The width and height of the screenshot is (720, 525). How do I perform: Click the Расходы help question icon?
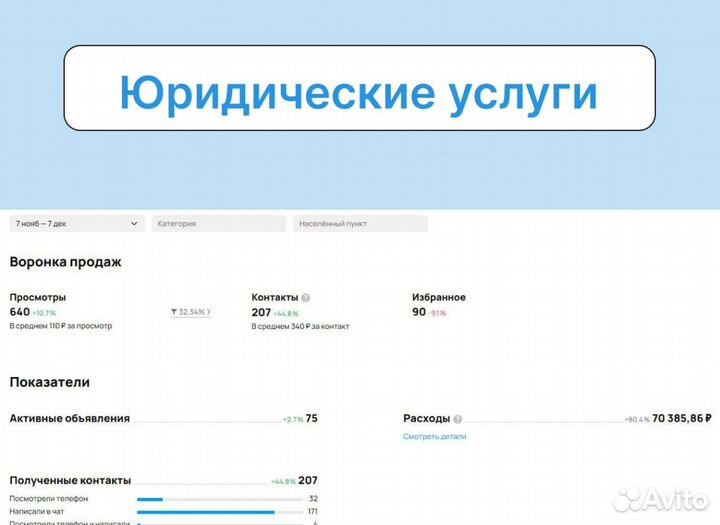click(457, 419)
